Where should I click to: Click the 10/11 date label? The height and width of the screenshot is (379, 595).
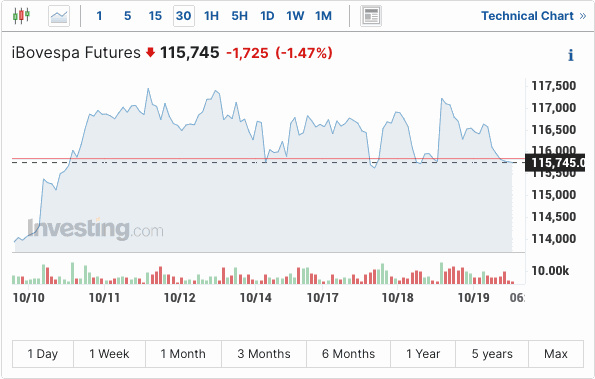pos(104,298)
